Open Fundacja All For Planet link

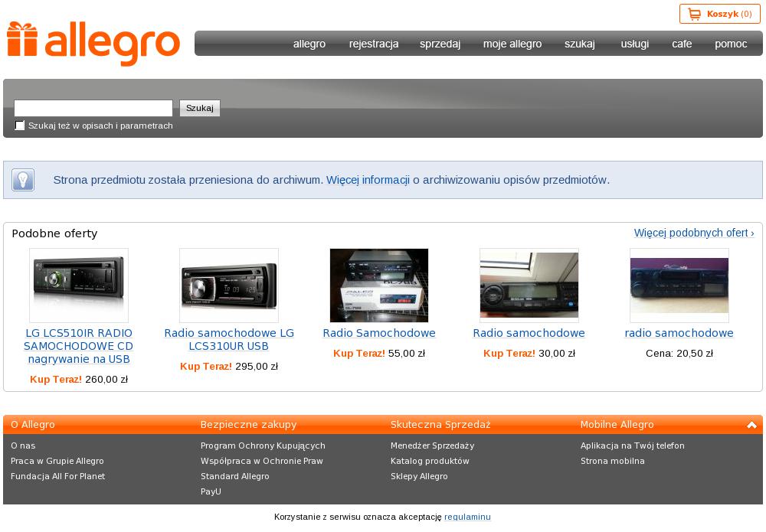pyautogui.click(x=57, y=476)
